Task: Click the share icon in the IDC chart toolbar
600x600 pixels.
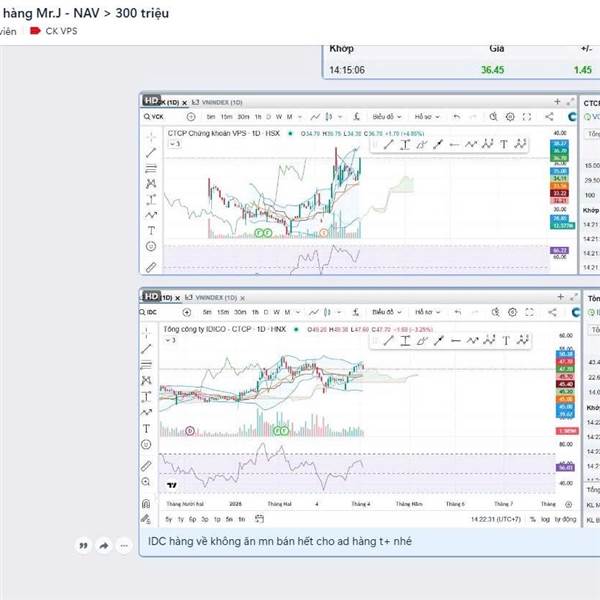Action: pyautogui.click(x=552, y=312)
